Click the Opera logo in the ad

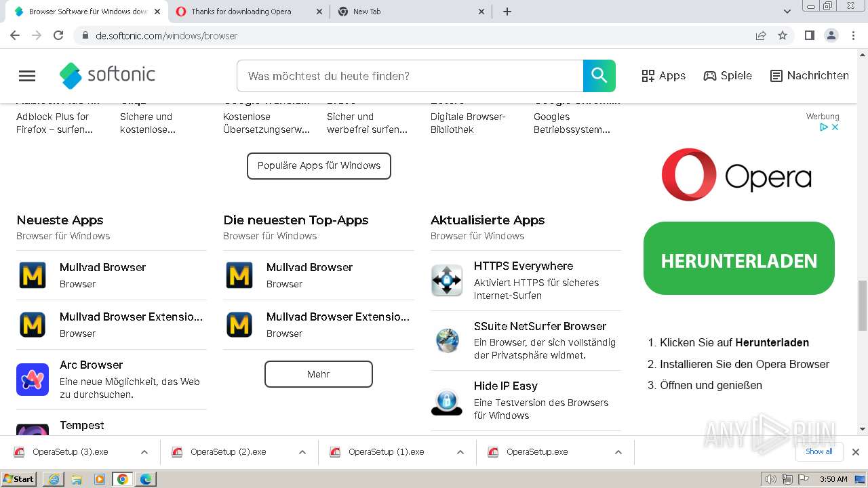[x=736, y=175]
